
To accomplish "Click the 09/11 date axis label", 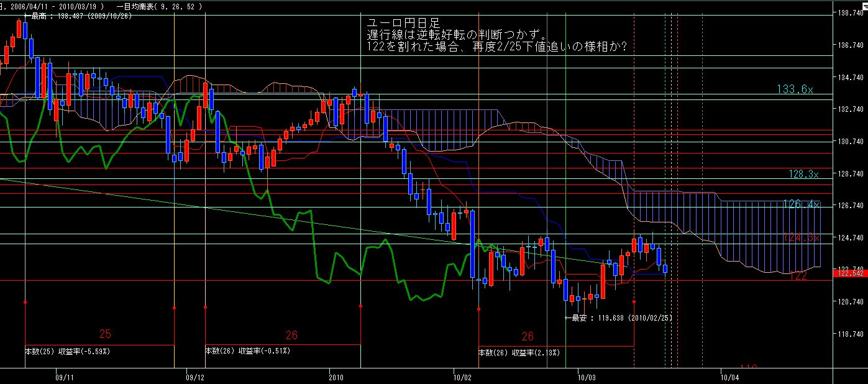I will click(65, 377).
